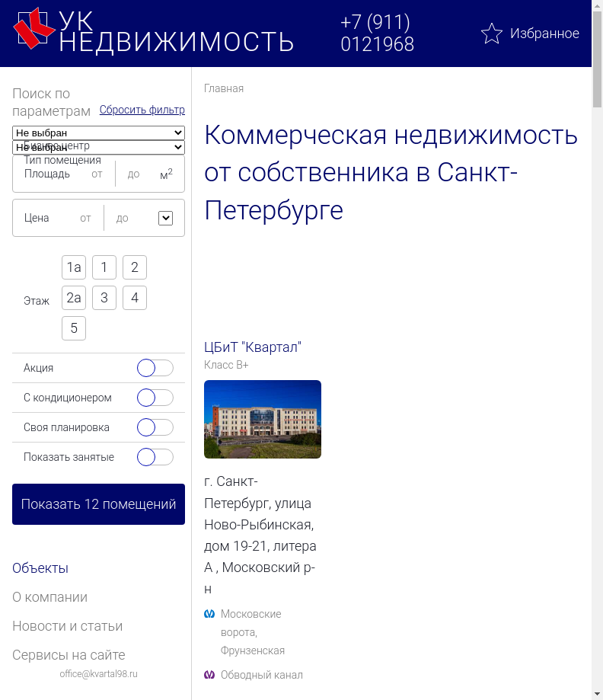The image size is (603, 700).
Task: Click the scrollbar down arrow
Action: click(597, 695)
